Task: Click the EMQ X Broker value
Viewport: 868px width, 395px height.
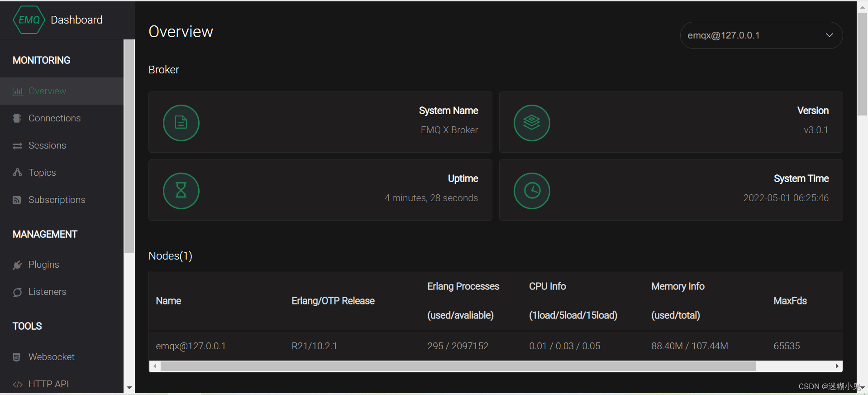Action: click(449, 130)
